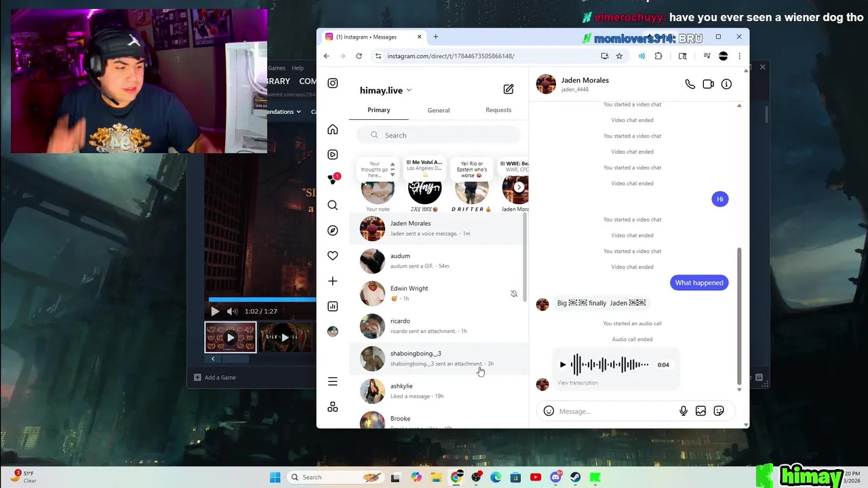Select first trailer thumbnail in Steam
868x488 pixels.
click(x=231, y=338)
